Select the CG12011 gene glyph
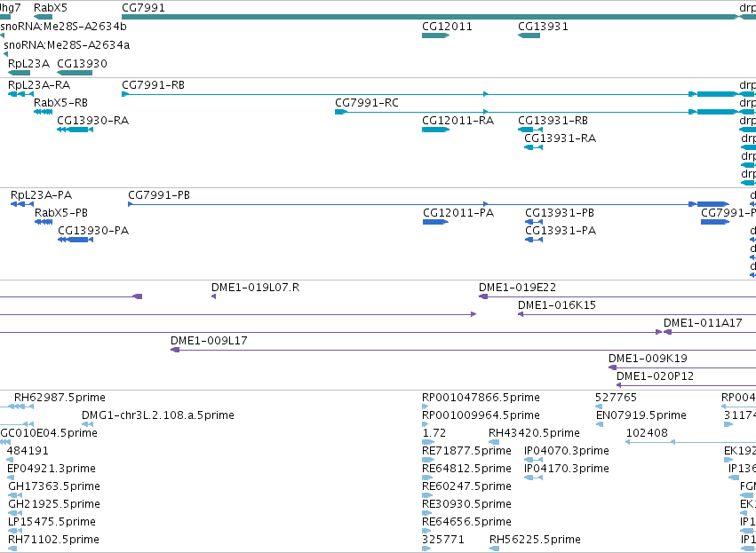The height and width of the screenshot is (553, 756). tap(435, 36)
